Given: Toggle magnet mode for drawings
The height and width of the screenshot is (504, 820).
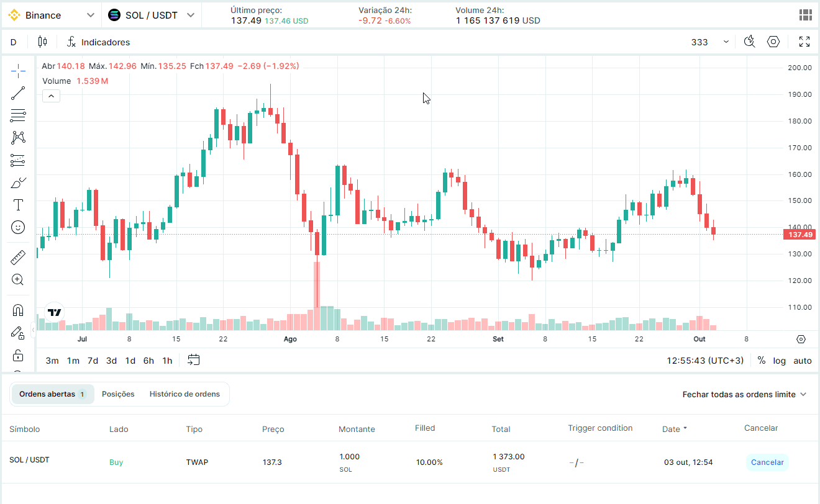Looking at the screenshot, I should coord(18,310).
